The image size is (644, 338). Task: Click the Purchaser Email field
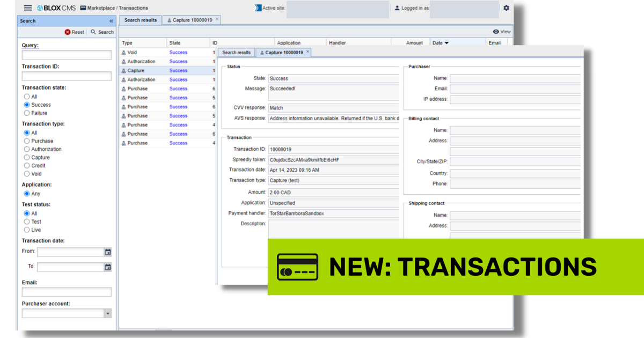coord(515,89)
